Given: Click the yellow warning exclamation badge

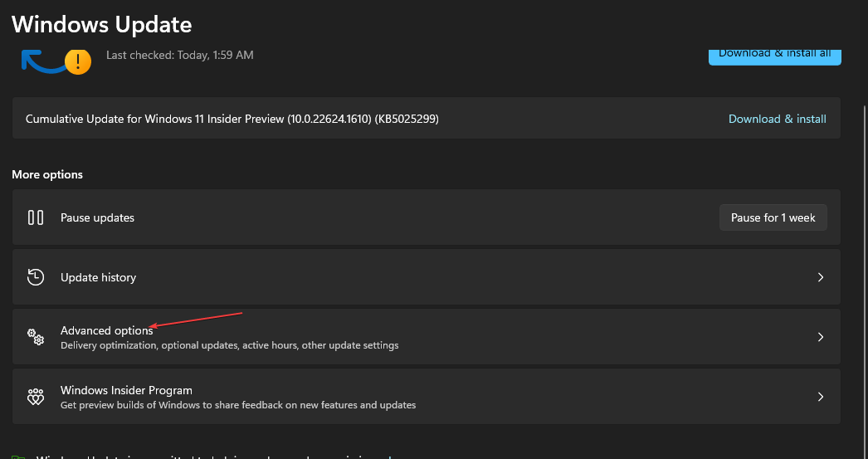Looking at the screenshot, I should 78,61.
